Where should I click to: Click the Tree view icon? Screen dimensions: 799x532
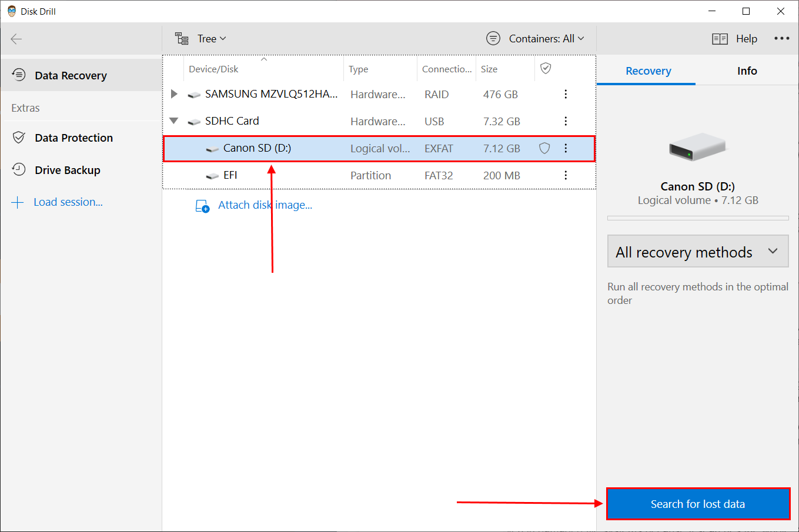[x=182, y=39]
